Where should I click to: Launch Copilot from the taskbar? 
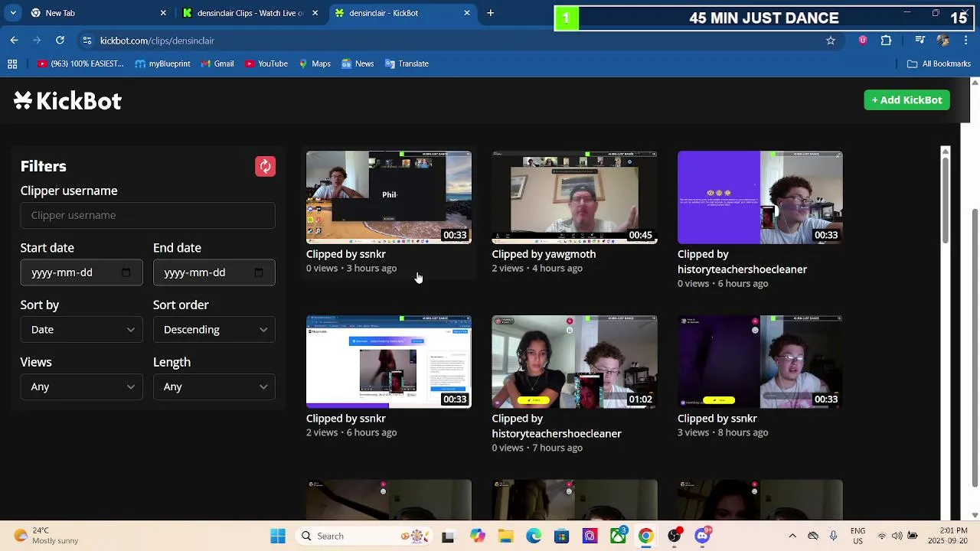pos(478,536)
